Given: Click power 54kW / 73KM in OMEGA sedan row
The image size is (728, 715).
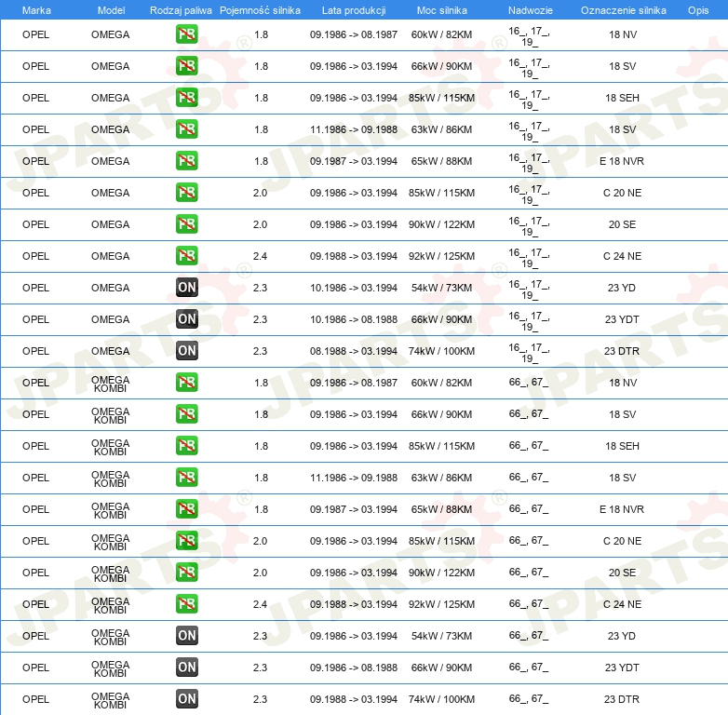Looking at the screenshot, I should tap(441, 288).
